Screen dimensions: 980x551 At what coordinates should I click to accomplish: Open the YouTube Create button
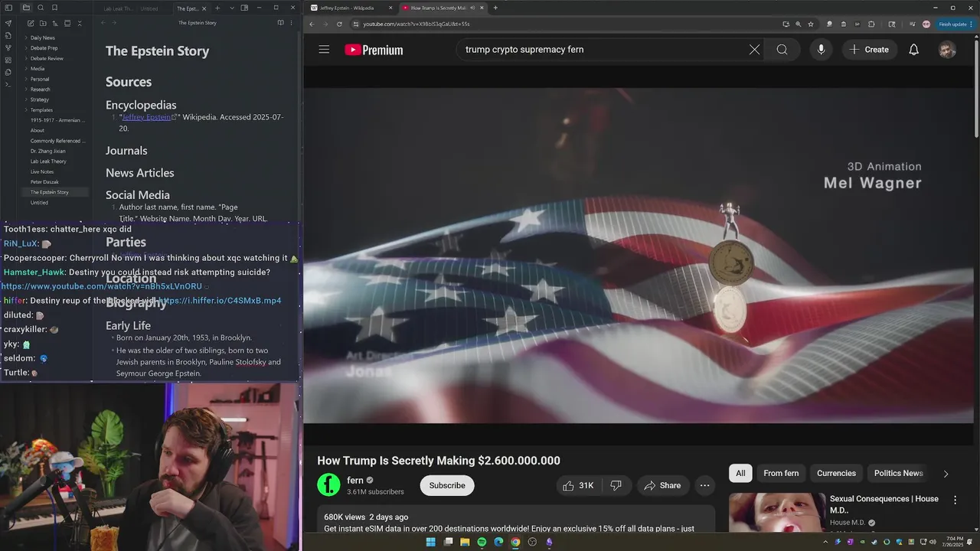[870, 50]
